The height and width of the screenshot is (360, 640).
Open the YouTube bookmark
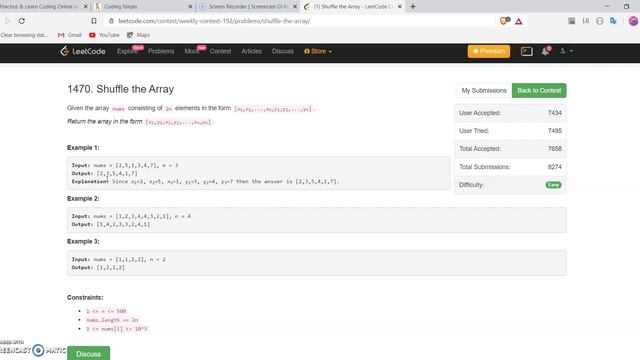click(x=104, y=35)
